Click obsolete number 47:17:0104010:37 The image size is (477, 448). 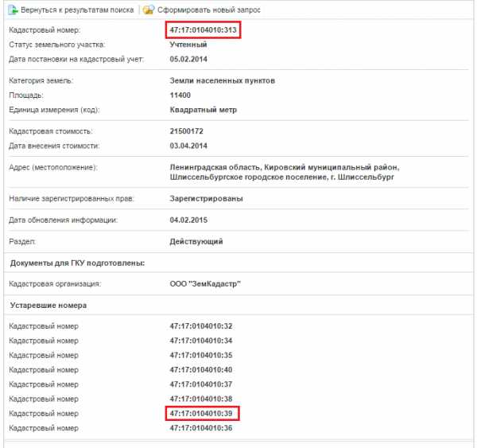click(201, 384)
